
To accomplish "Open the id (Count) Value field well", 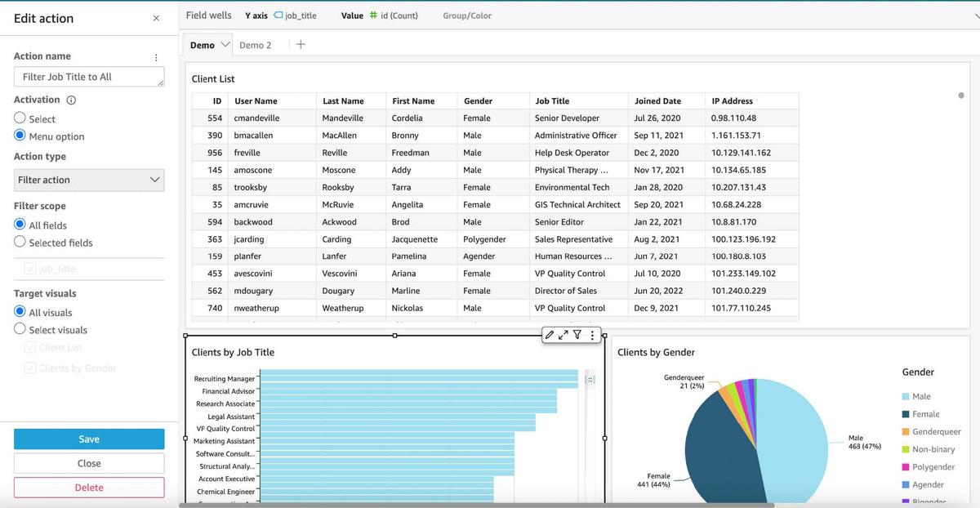I will 394,16.
